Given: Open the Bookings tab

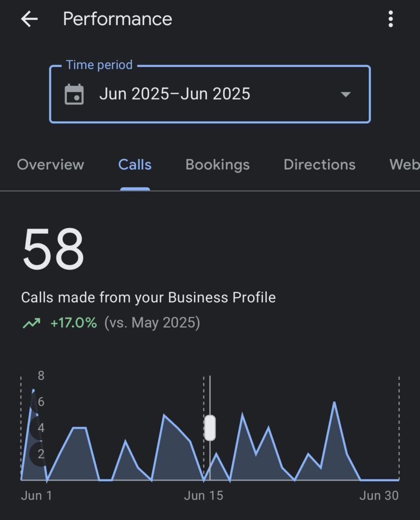Looking at the screenshot, I should [x=217, y=165].
